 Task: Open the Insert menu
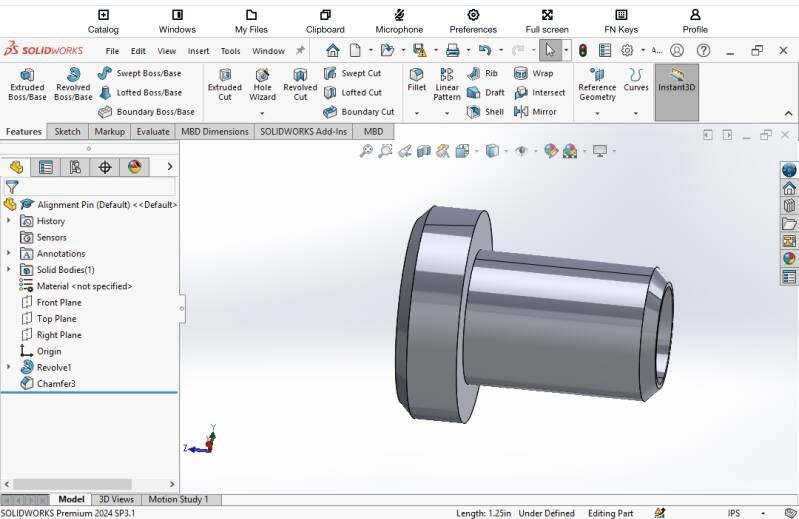[199, 51]
